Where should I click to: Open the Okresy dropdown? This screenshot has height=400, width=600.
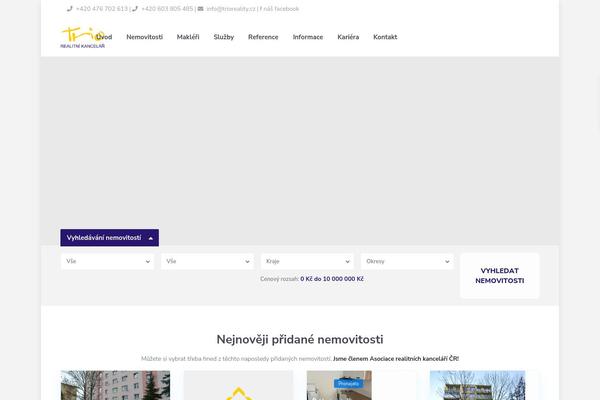[407, 261]
